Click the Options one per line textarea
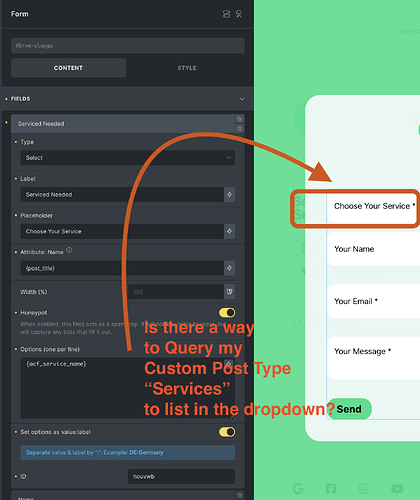Viewport: 420px width, 500px height. pyautogui.click(x=128, y=388)
